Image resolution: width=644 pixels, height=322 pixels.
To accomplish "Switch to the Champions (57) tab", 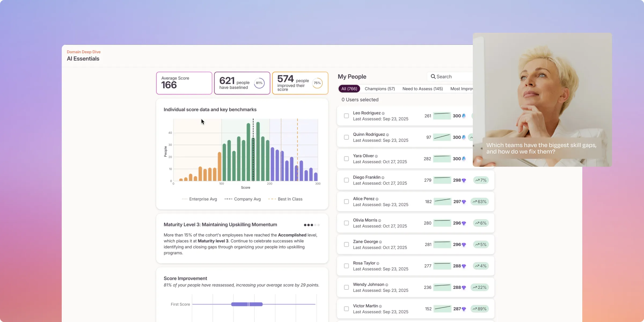I will [x=379, y=89].
